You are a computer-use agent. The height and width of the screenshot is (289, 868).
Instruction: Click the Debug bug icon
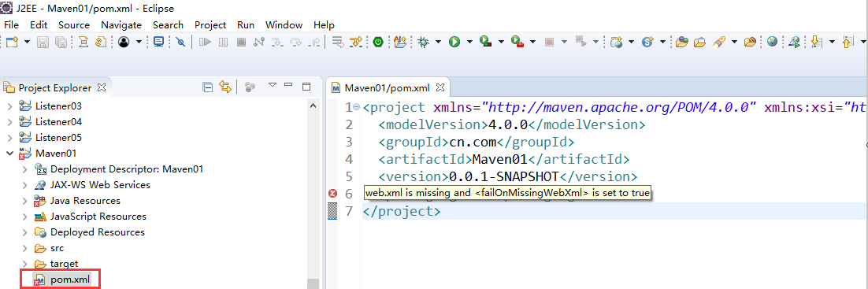tap(424, 42)
